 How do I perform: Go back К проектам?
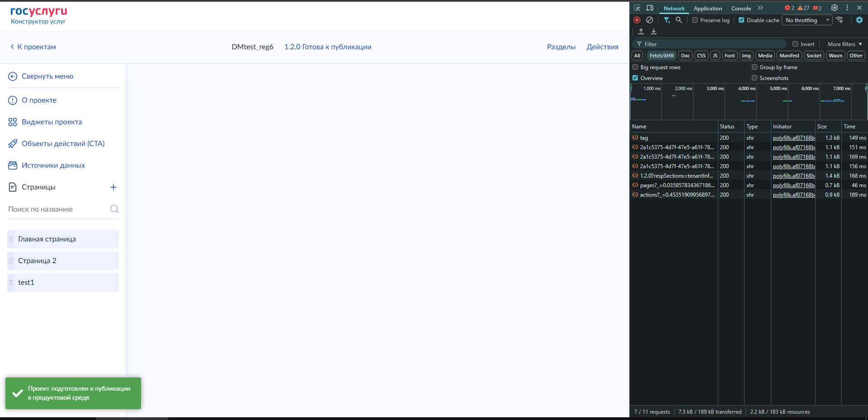click(x=33, y=47)
